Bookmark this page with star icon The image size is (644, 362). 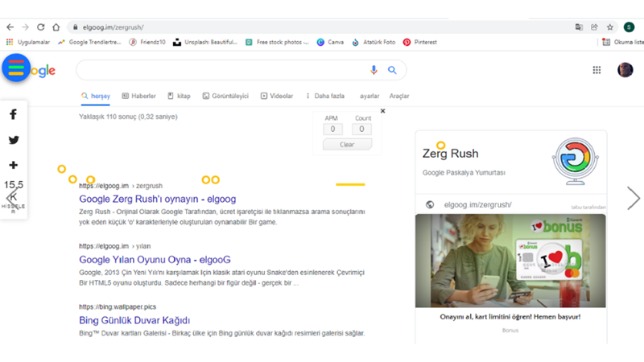(x=610, y=27)
